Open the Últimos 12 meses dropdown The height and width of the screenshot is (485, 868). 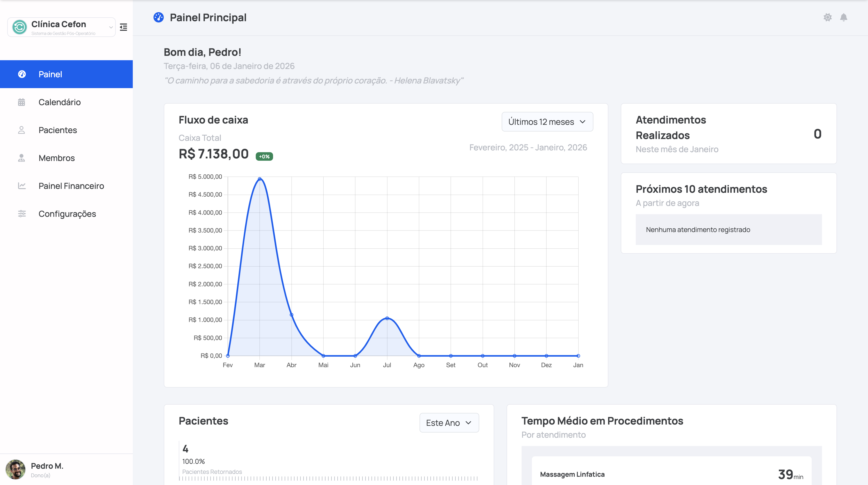click(547, 122)
